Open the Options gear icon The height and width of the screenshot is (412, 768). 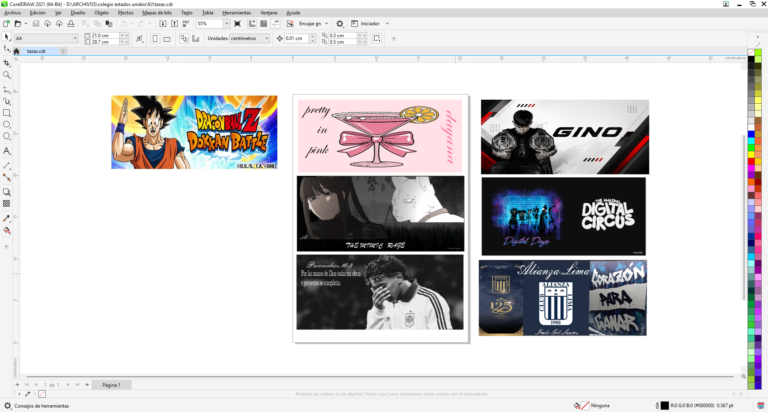click(340, 24)
